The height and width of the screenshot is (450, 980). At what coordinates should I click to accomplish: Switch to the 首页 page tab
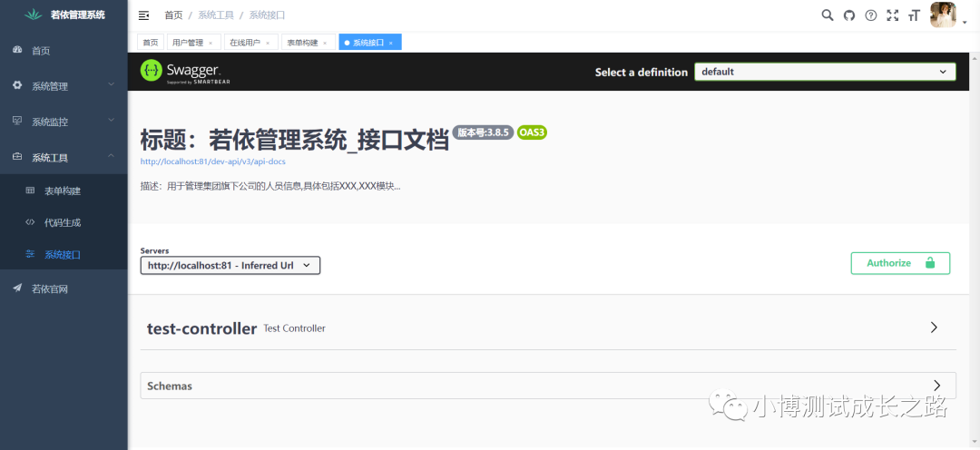(x=150, y=43)
